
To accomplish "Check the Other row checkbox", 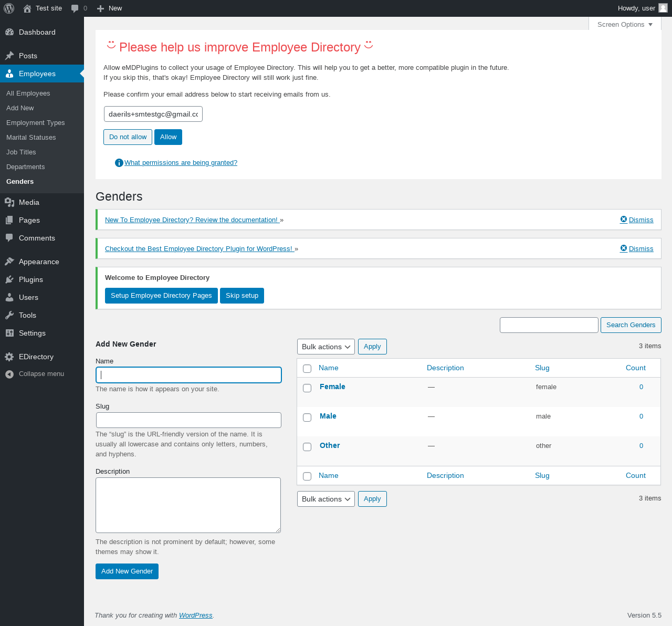I will (307, 447).
